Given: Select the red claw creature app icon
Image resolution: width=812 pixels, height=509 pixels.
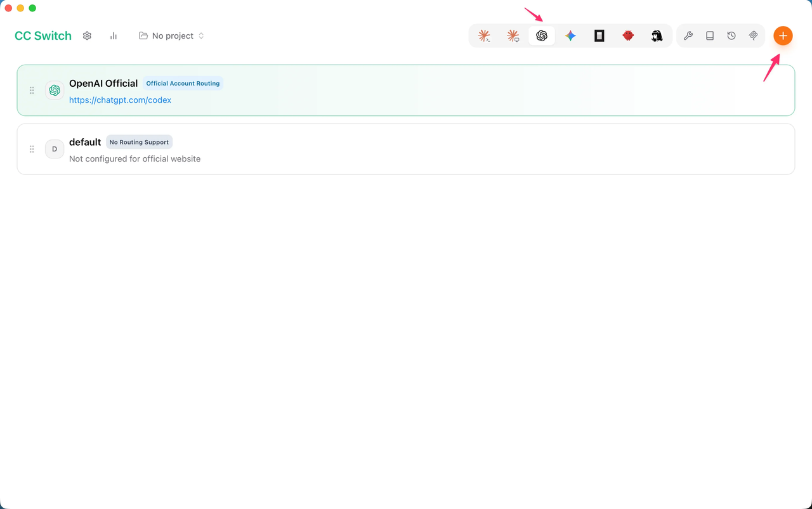Looking at the screenshot, I should tap(628, 36).
